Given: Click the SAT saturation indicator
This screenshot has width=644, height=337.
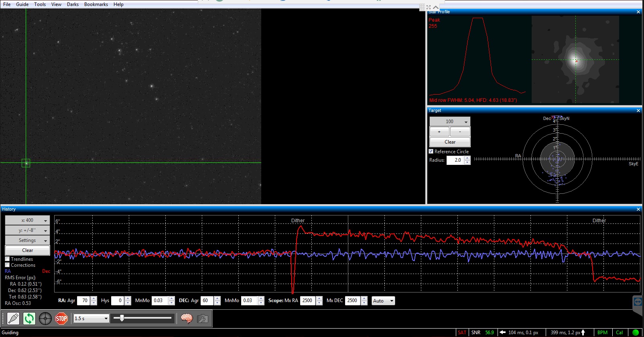Looking at the screenshot, I should click(x=462, y=332).
